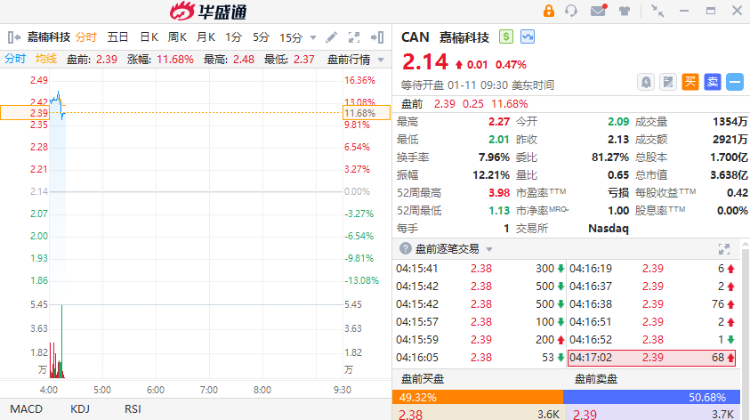The width and height of the screenshot is (750, 420).
Task: Click the blue 卖 (sell) button
Action: [712, 82]
